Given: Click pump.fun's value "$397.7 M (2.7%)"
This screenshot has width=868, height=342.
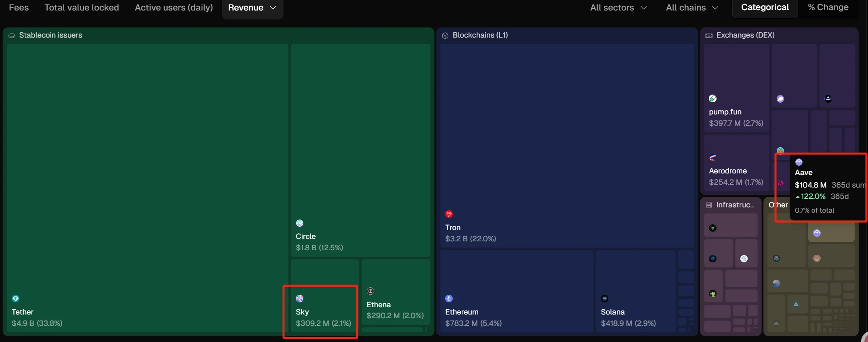Looking at the screenshot, I should 736,123.
